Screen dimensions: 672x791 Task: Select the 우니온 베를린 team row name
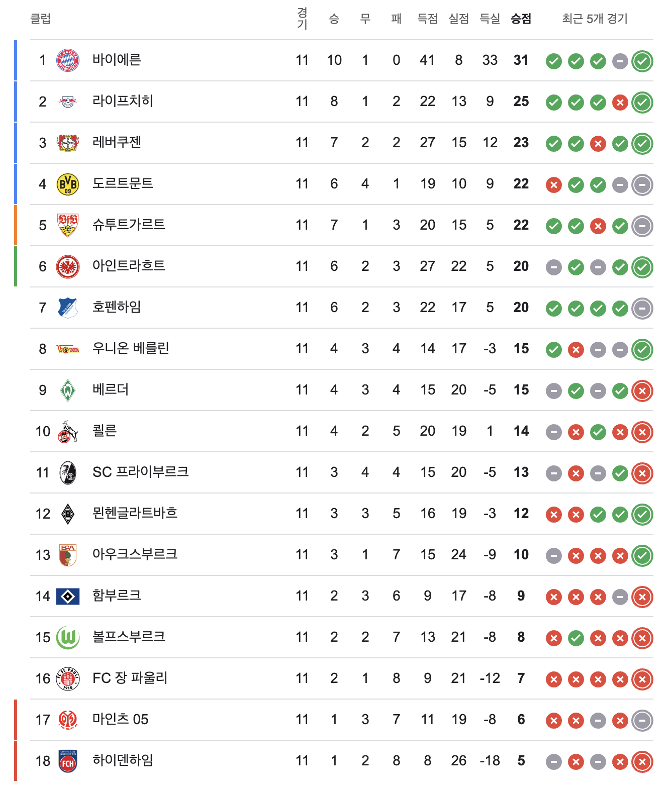point(131,348)
